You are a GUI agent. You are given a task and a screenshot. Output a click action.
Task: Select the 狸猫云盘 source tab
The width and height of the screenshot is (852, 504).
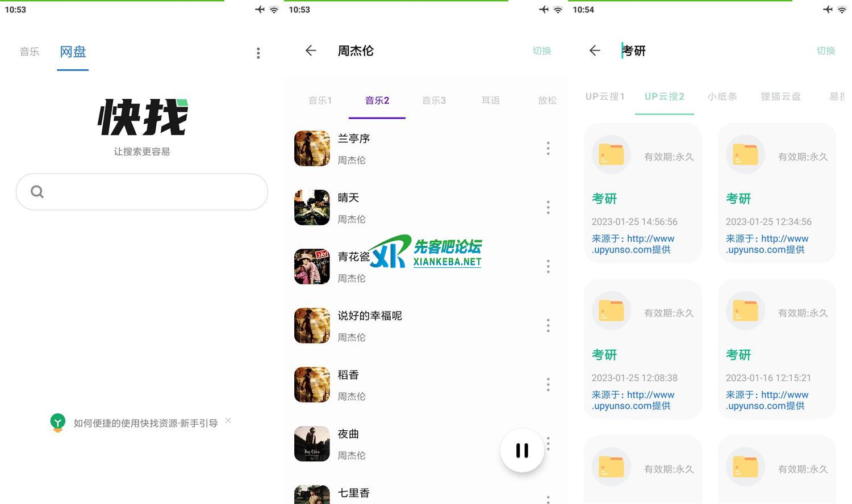click(x=780, y=96)
